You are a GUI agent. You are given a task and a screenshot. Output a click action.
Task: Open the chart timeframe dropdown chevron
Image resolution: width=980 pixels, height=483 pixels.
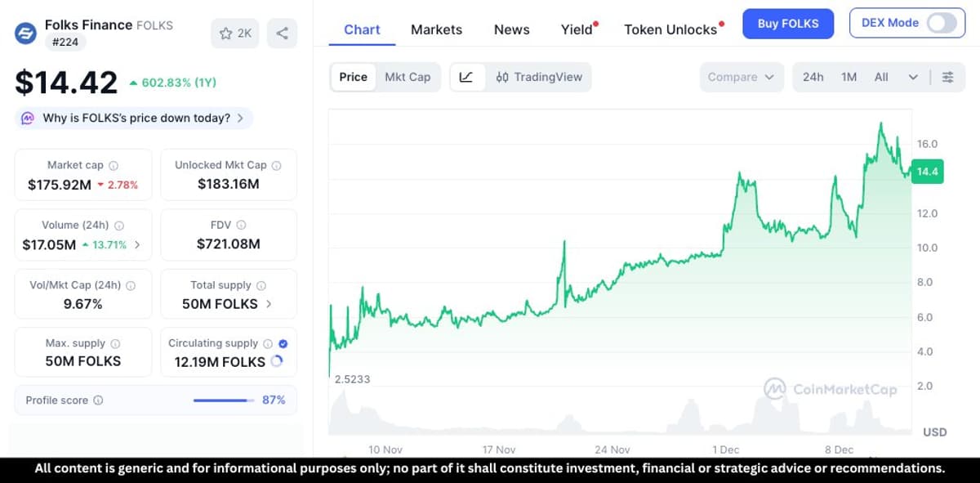(913, 76)
